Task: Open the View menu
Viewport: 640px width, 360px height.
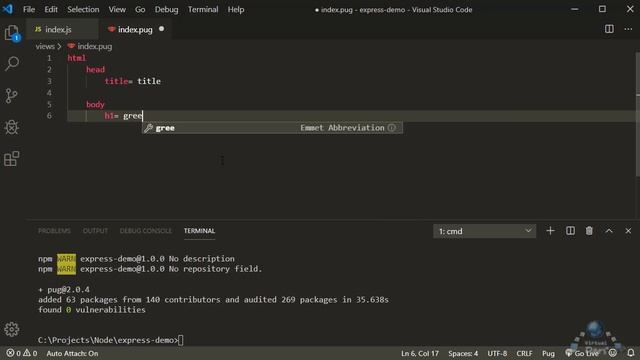Action: click(x=117, y=9)
